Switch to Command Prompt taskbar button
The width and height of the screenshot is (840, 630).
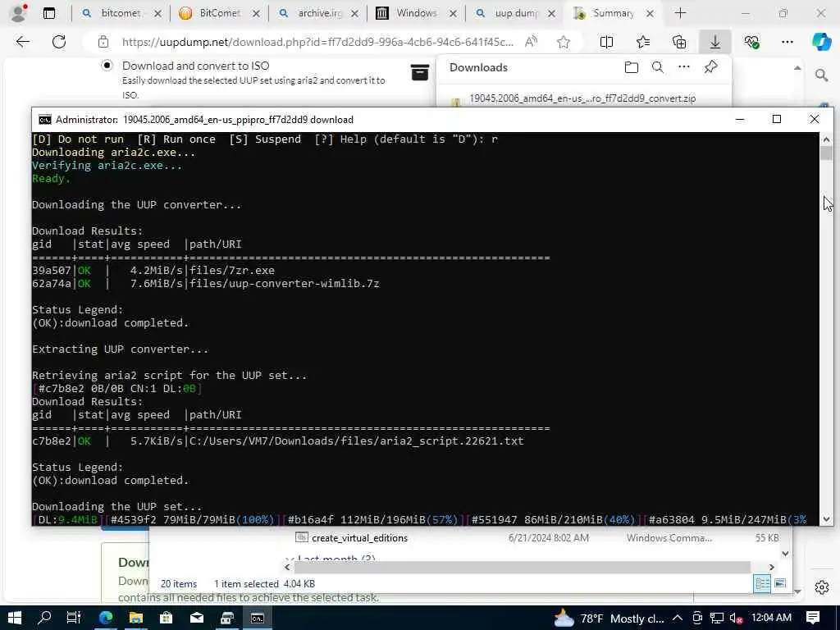(257, 619)
